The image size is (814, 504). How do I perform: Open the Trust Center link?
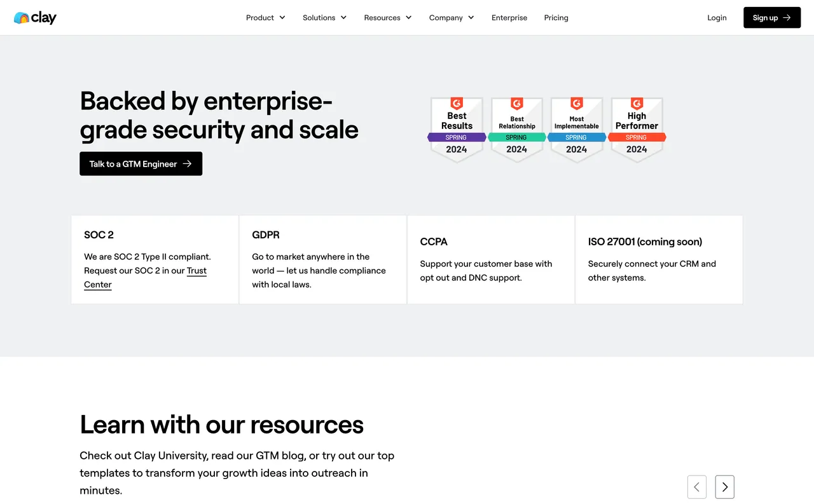tap(197, 270)
